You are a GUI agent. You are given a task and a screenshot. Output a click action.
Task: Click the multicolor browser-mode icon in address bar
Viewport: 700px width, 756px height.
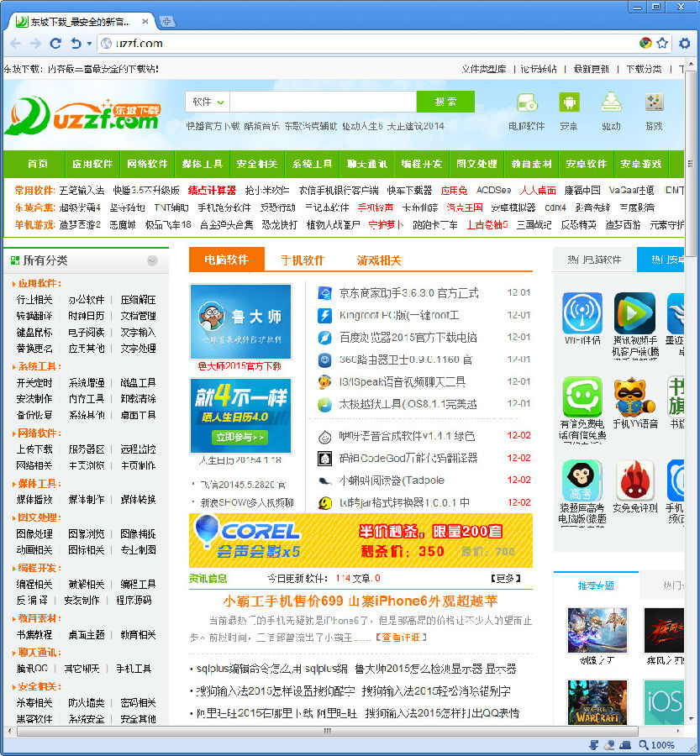[645, 43]
